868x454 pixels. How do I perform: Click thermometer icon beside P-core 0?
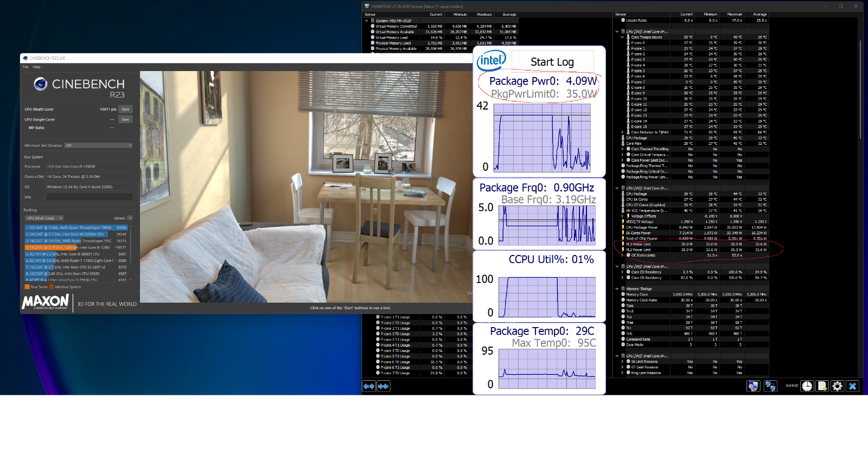click(x=628, y=43)
